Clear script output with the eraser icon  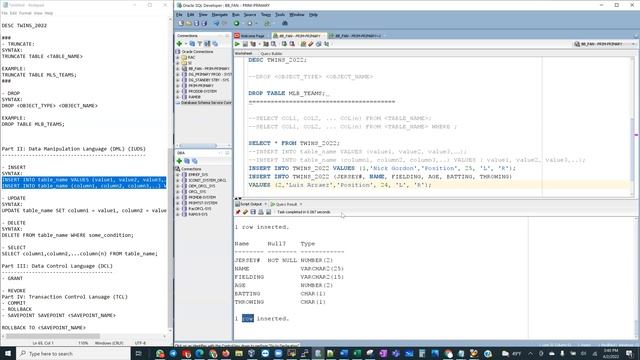pos(245,212)
